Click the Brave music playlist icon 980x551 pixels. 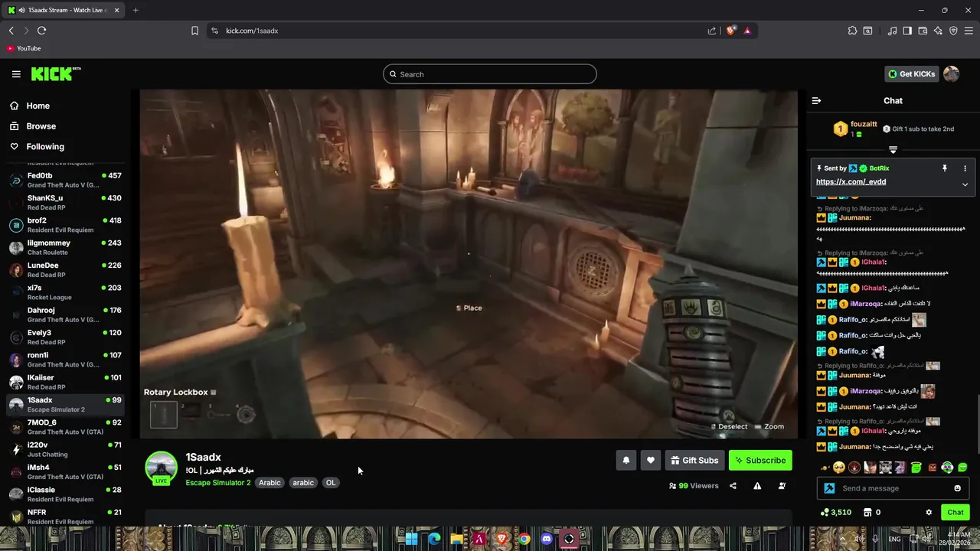coord(892,31)
